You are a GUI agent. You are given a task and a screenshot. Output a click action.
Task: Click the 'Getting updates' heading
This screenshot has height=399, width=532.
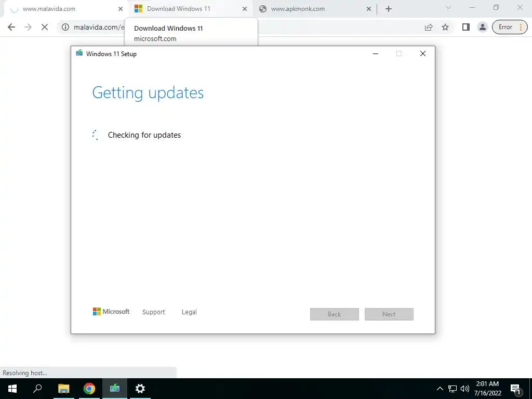[148, 93]
